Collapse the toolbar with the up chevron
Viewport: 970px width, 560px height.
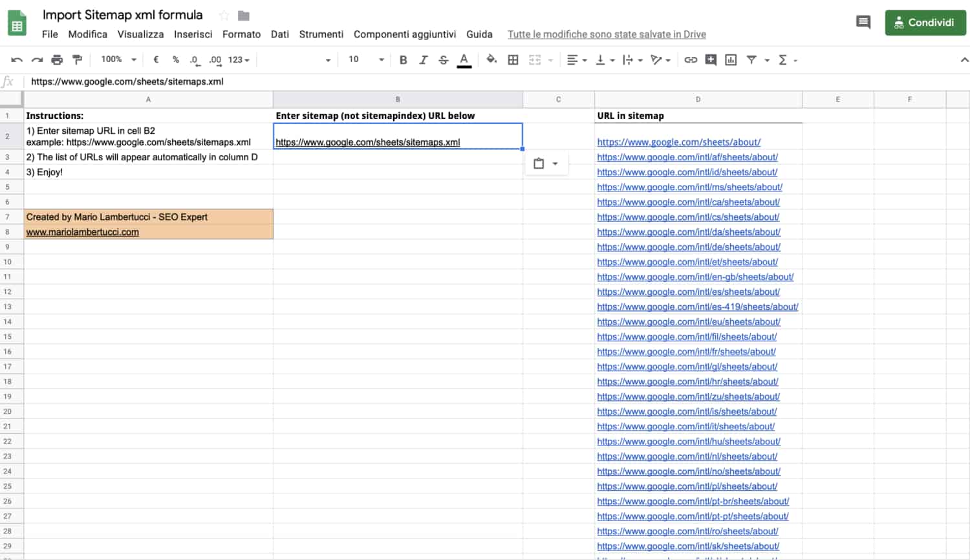[x=964, y=59]
